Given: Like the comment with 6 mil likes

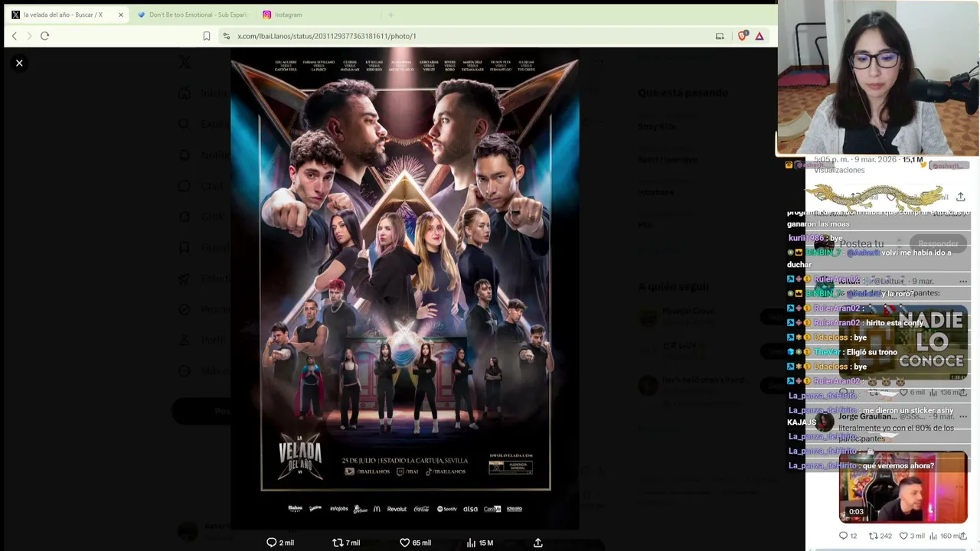Looking at the screenshot, I should [913, 393].
